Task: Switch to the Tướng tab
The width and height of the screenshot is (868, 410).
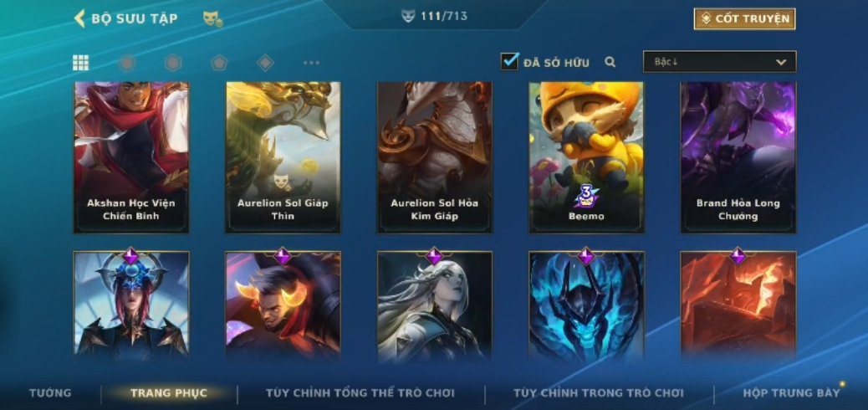Action: tap(50, 393)
